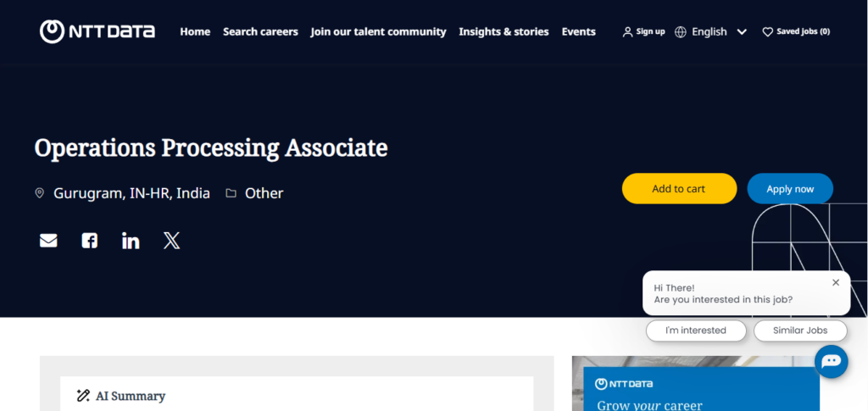Image resolution: width=868 pixels, height=411 pixels.
Task: Share job on Facebook
Action: [90, 241]
